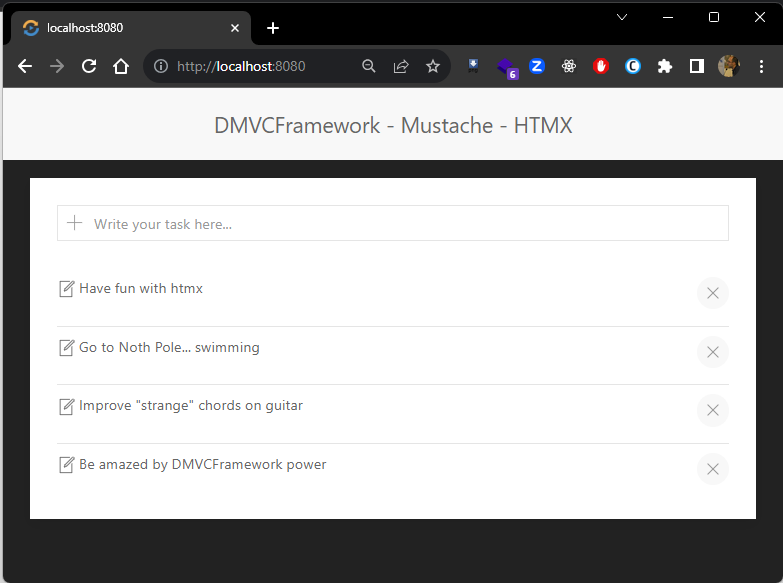Remove the Improve strange chords on guitar task
Screen dimensions: 783x583
click(x=713, y=411)
